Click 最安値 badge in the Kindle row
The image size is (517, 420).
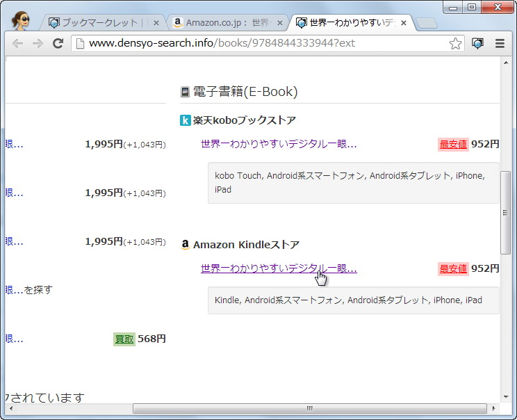[453, 268]
